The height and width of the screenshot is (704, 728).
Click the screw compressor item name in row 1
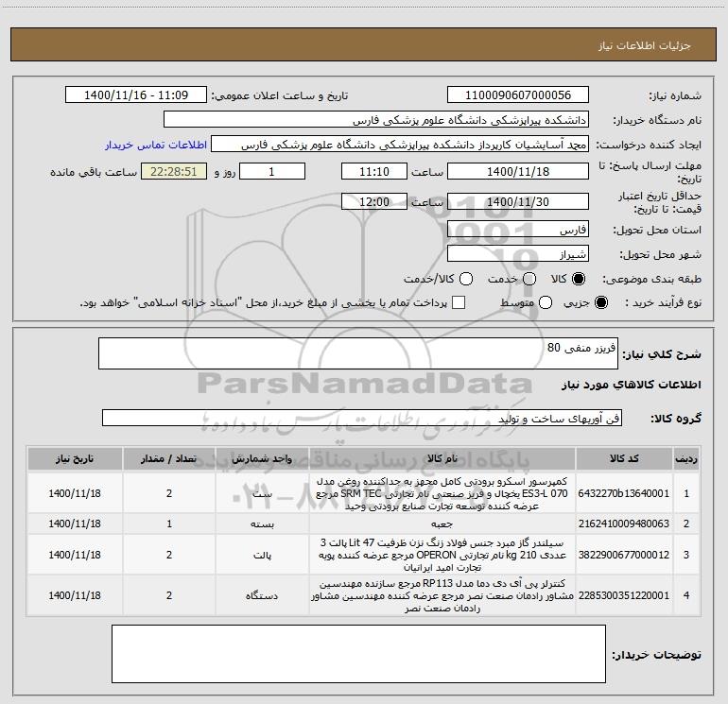[x=442, y=493]
